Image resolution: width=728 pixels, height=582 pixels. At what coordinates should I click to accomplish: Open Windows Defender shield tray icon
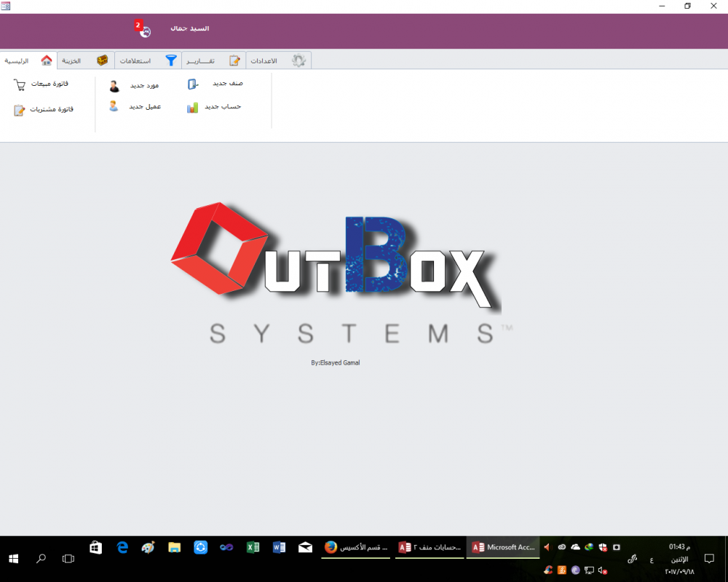tap(603, 548)
